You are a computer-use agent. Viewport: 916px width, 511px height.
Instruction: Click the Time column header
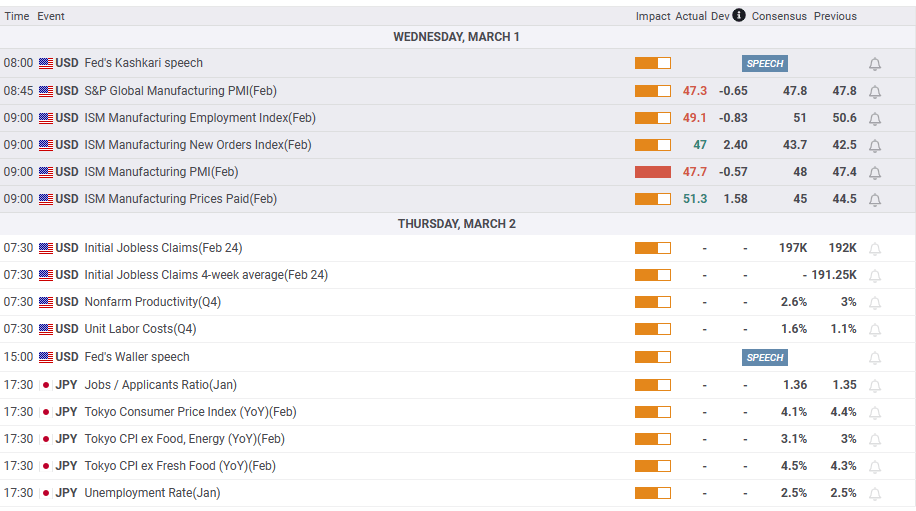coord(16,16)
